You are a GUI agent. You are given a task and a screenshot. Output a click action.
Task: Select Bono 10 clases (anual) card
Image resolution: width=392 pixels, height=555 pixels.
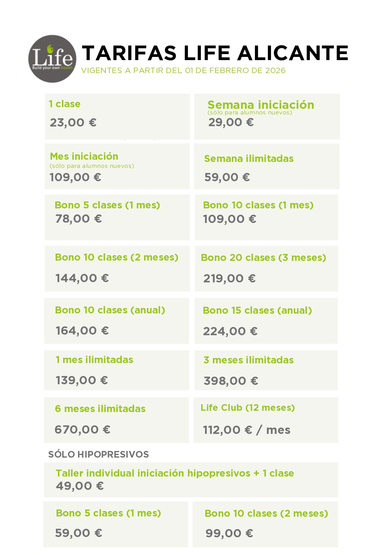click(x=117, y=321)
